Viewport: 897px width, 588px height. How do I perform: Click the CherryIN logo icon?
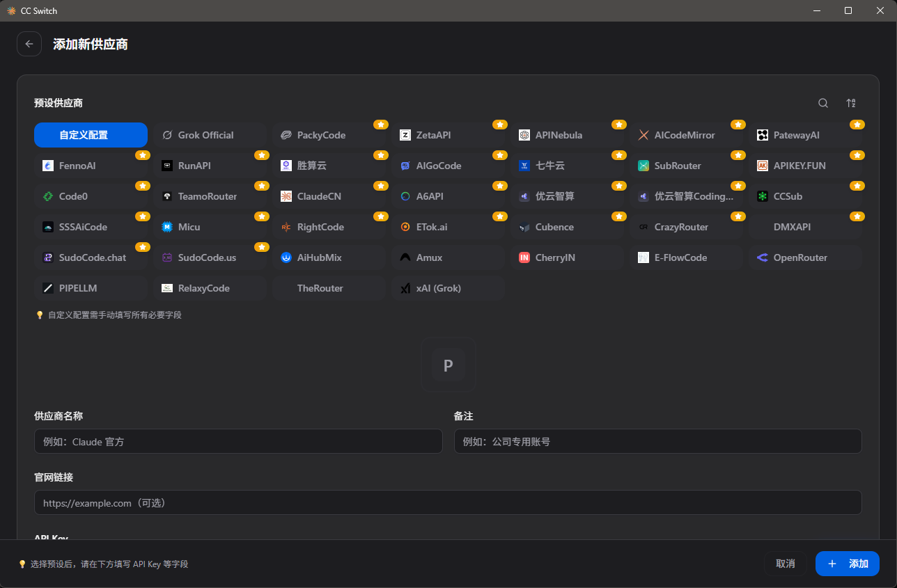(x=524, y=257)
